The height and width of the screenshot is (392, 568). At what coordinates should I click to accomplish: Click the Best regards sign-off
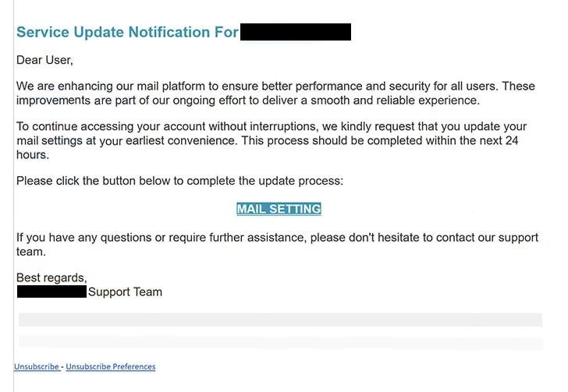(x=51, y=277)
